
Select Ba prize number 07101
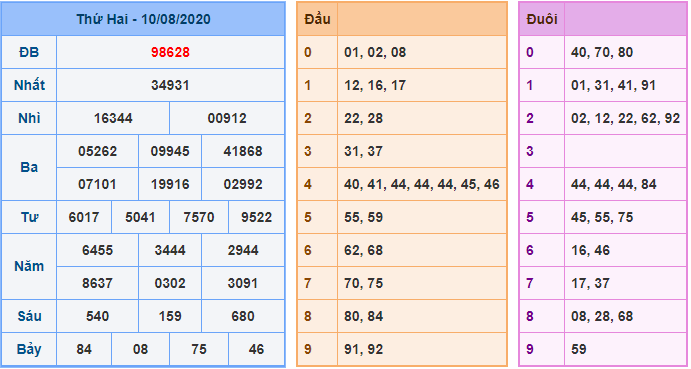click(97, 184)
